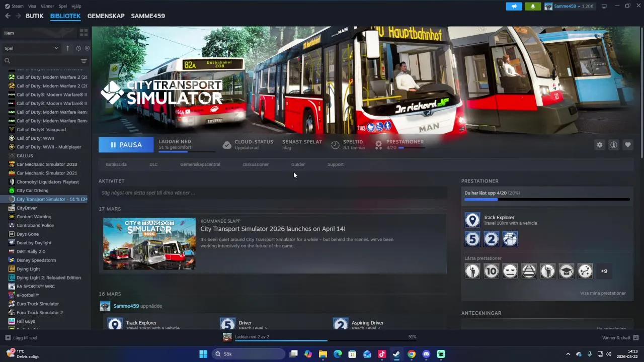Click locked graduation cap achievement badge
Screen dimensions: 644x362
[567, 271]
